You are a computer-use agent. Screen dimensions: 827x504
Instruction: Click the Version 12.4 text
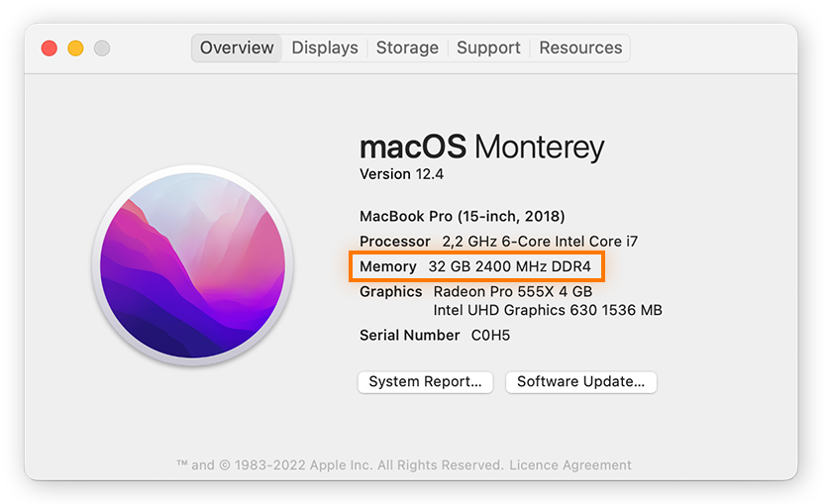(x=401, y=174)
